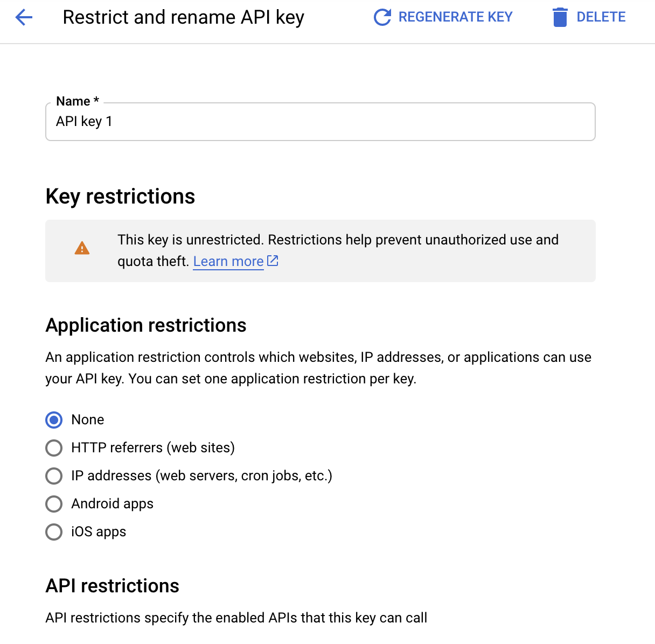Click the circular regenerate arrow icon
Image resolution: width=655 pixels, height=644 pixels.
click(x=382, y=17)
